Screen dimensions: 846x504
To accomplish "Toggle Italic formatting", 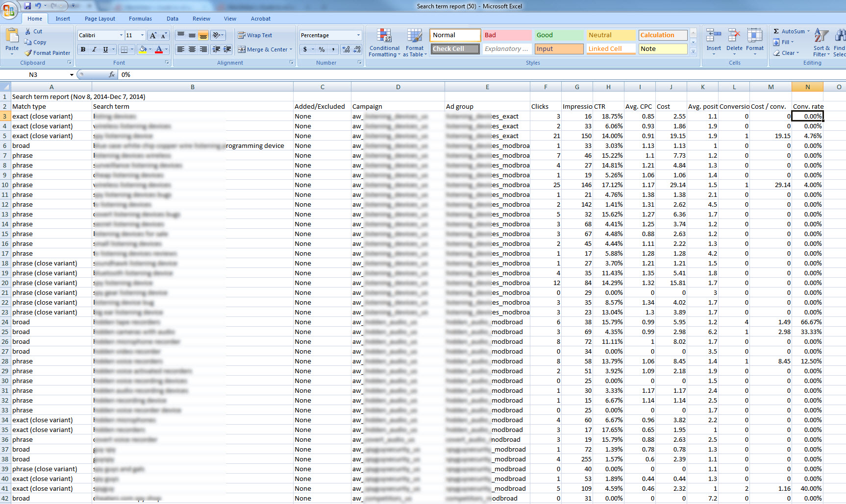I will click(x=94, y=49).
